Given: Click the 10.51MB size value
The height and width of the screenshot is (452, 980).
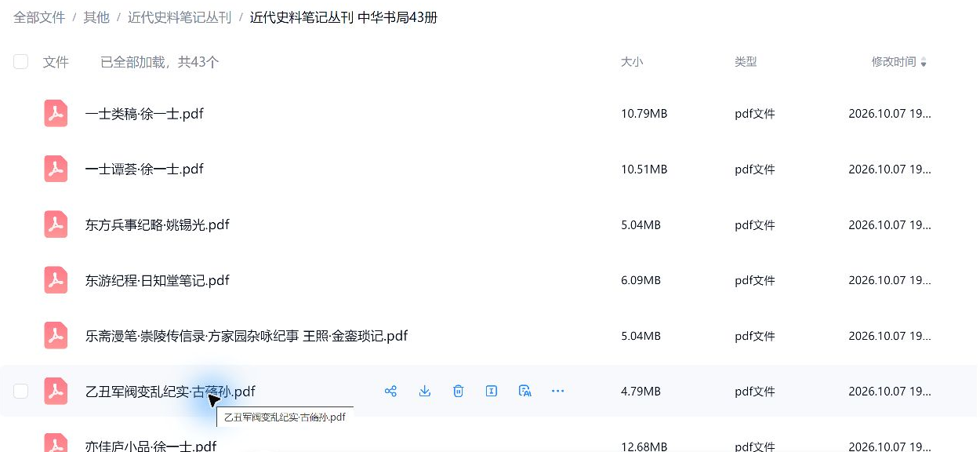Looking at the screenshot, I should click(x=644, y=169).
